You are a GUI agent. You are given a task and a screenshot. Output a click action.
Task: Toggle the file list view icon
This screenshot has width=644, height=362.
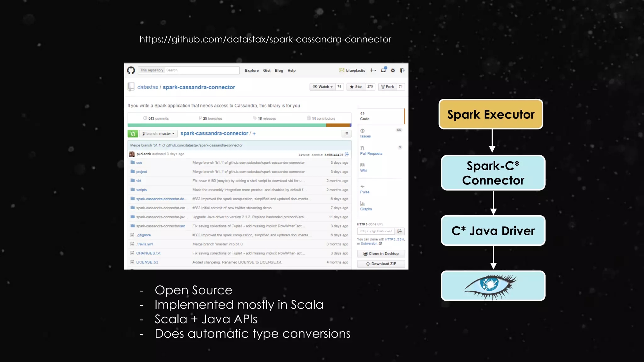click(346, 134)
